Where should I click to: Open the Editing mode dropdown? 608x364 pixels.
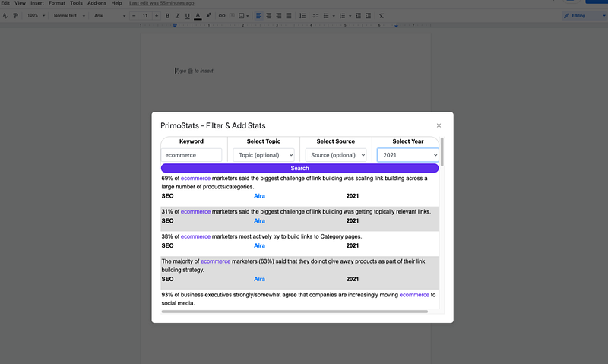click(x=584, y=16)
